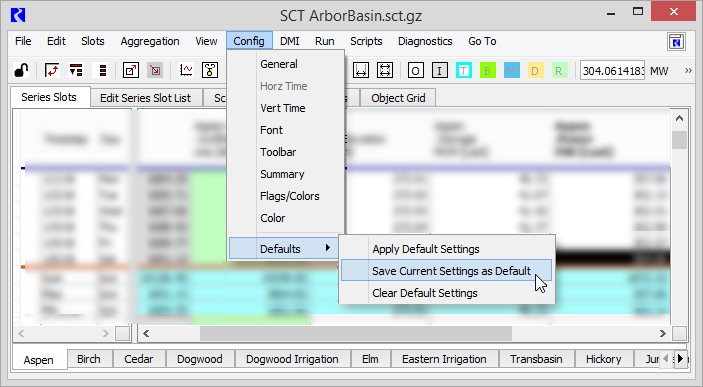The image size is (703, 387).
Task: Toggle the I flag button
Action: click(439, 70)
